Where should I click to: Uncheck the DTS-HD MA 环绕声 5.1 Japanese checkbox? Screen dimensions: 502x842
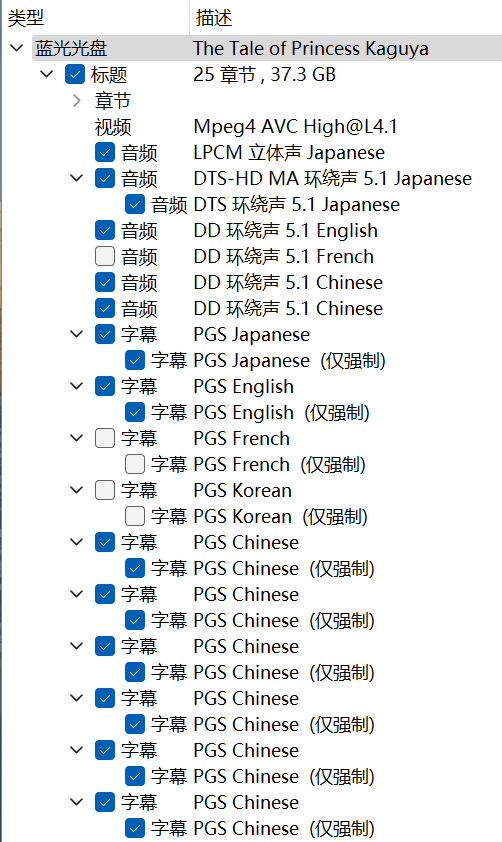click(x=105, y=178)
